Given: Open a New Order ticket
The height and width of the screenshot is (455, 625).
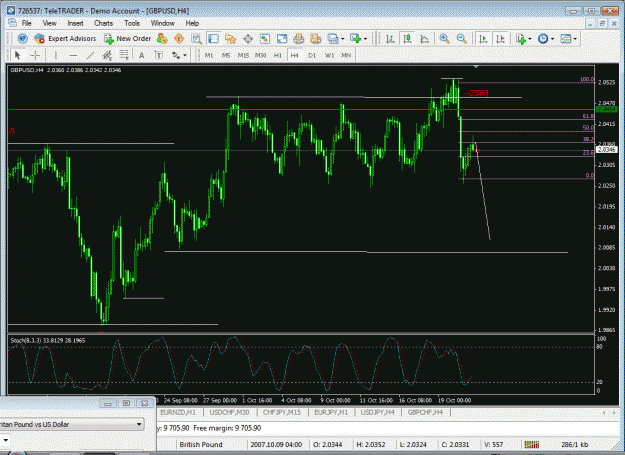Looking at the screenshot, I should (x=127, y=39).
